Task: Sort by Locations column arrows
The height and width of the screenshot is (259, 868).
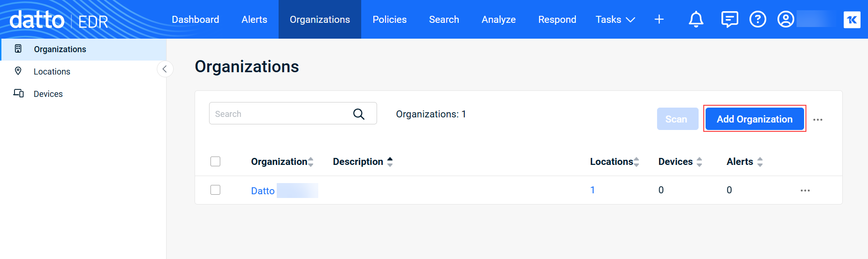Action: [637, 162]
